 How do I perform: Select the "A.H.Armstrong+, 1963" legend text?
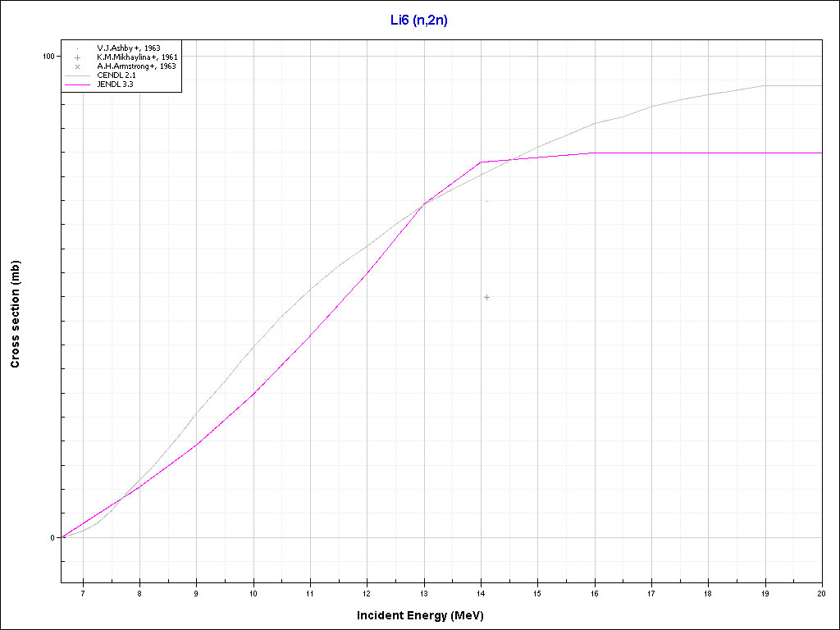tap(136, 66)
